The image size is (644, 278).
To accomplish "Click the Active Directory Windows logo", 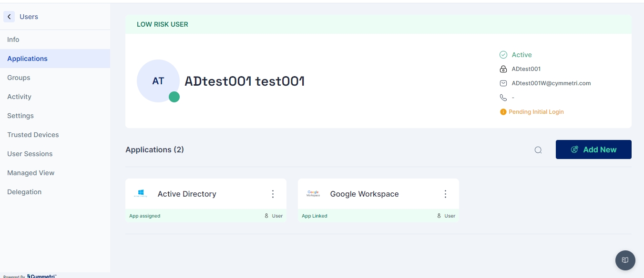I will point(141,194).
